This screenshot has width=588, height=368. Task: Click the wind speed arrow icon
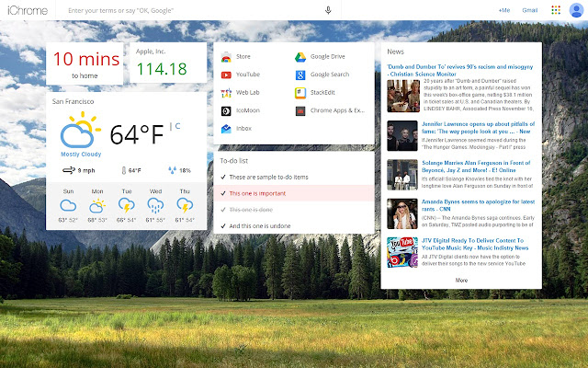[x=69, y=170]
